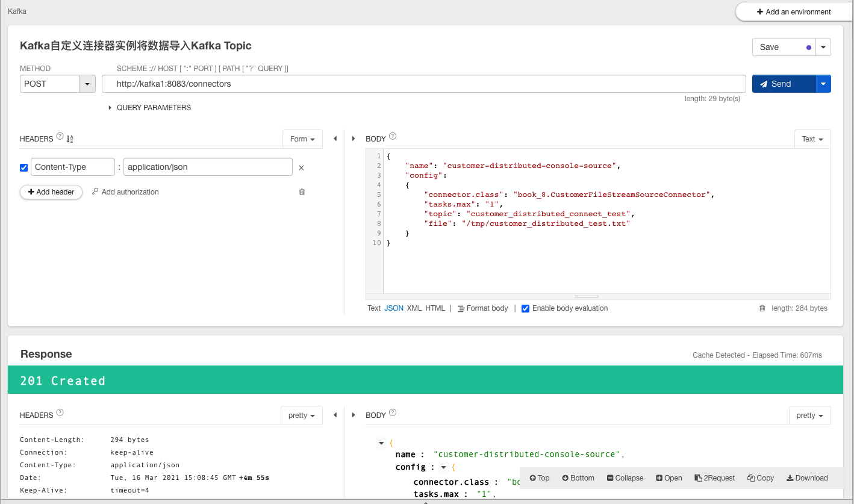This screenshot has height=504, width=854.
Task: Click the body editor resize handle
Action: point(587,297)
